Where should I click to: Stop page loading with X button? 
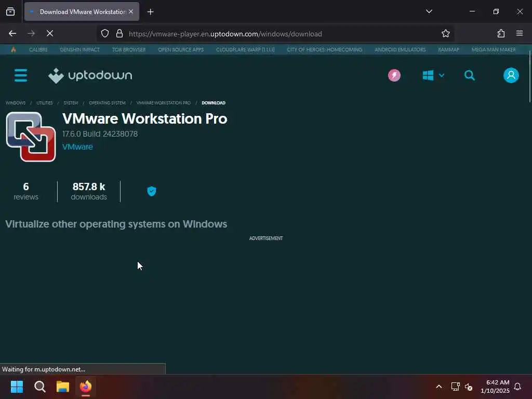pos(50,34)
